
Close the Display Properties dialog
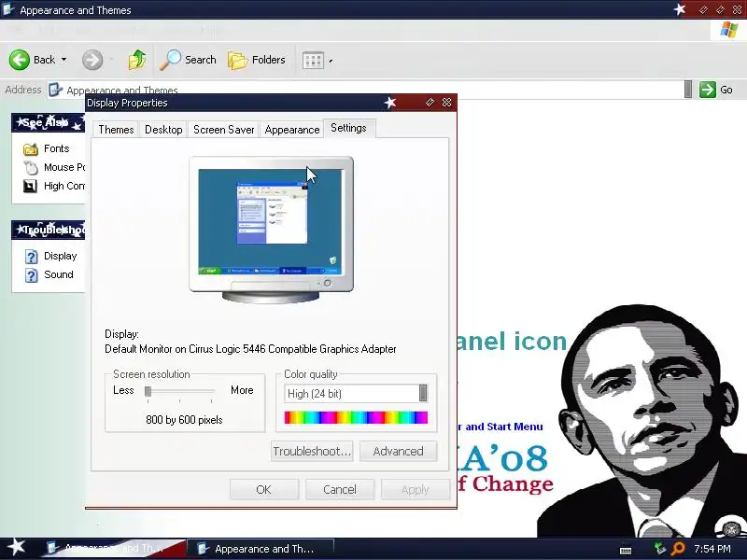pos(447,103)
